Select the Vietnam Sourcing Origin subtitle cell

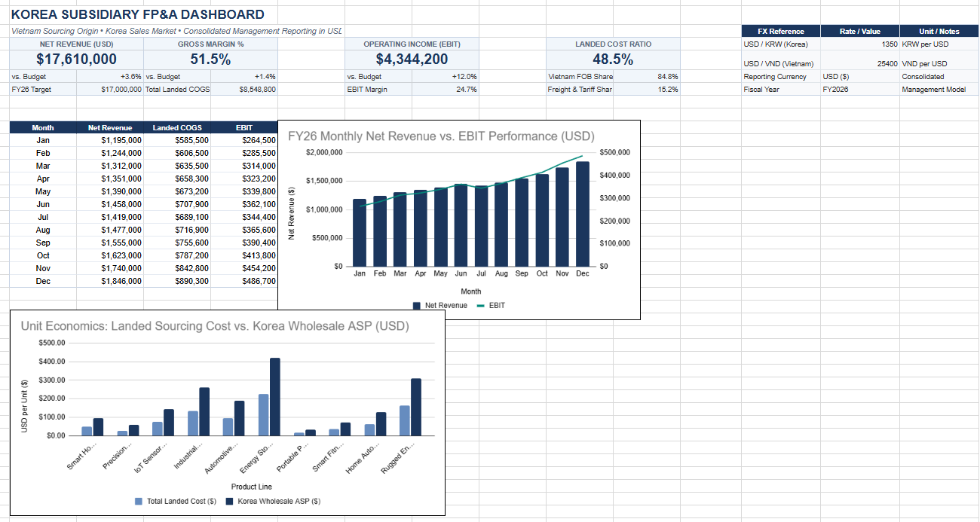click(176, 31)
